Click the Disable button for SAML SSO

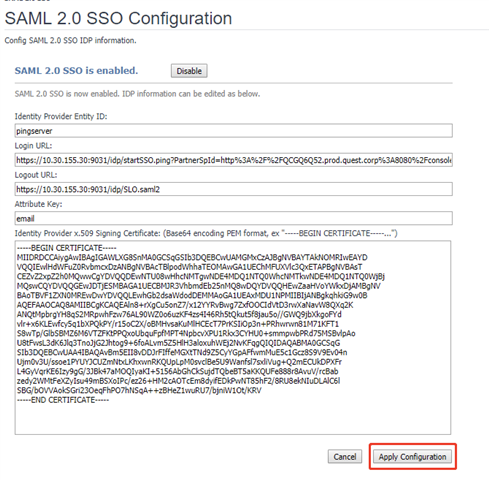click(x=189, y=71)
